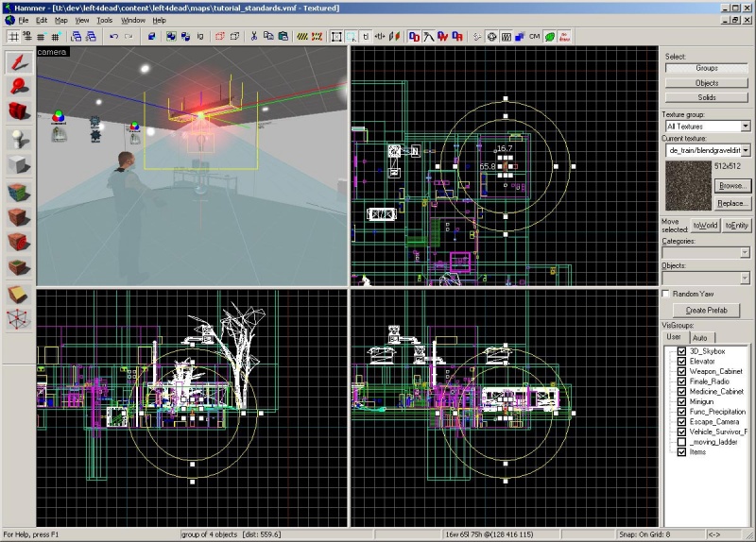Image resolution: width=756 pixels, height=542 pixels.
Task: Click the toWorld button
Action: click(x=705, y=225)
